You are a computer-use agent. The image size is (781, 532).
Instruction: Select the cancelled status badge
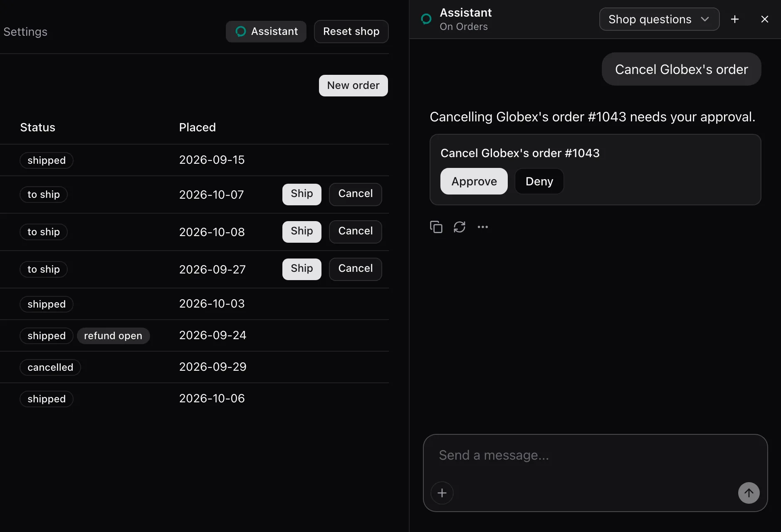[50, 367]
